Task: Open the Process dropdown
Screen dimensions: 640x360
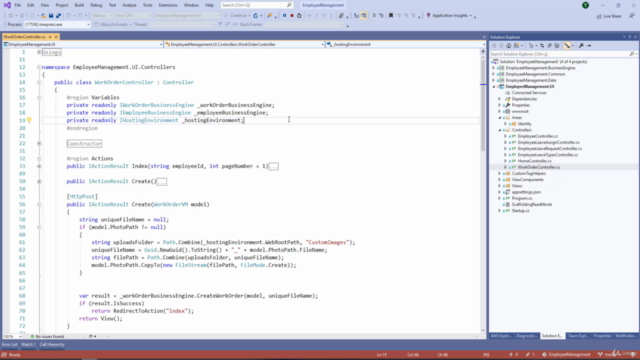Action: click(56, 24)
